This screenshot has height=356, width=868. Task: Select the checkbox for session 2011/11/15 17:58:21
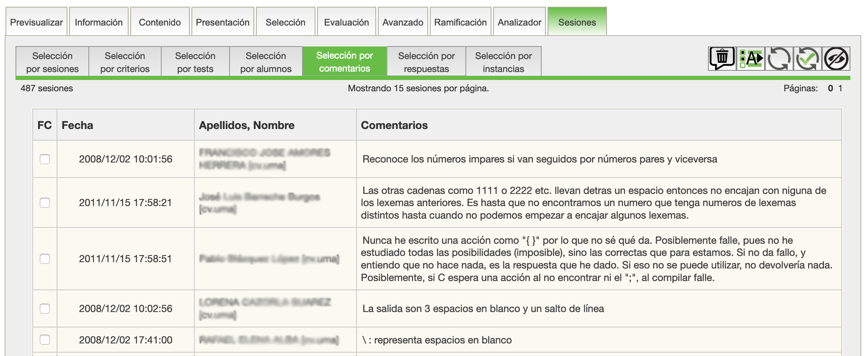pyautogui.click(x=45, y=203)
